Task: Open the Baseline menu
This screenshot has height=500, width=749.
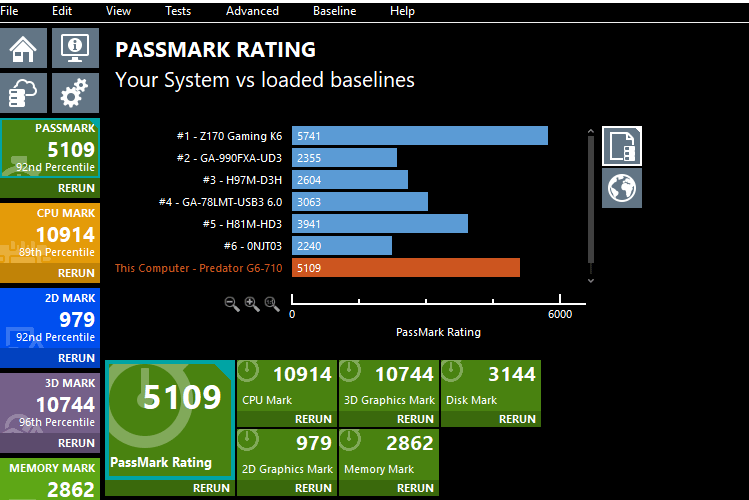Action: (334, 11)
